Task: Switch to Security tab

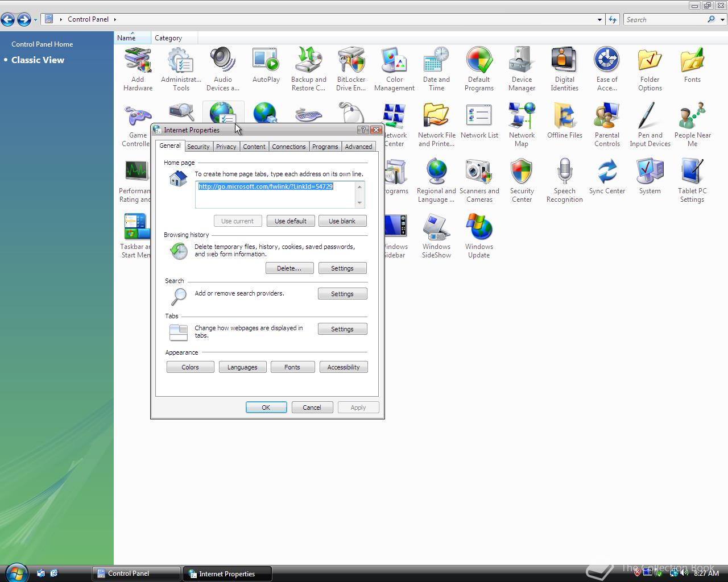Action: pos(198,147)
